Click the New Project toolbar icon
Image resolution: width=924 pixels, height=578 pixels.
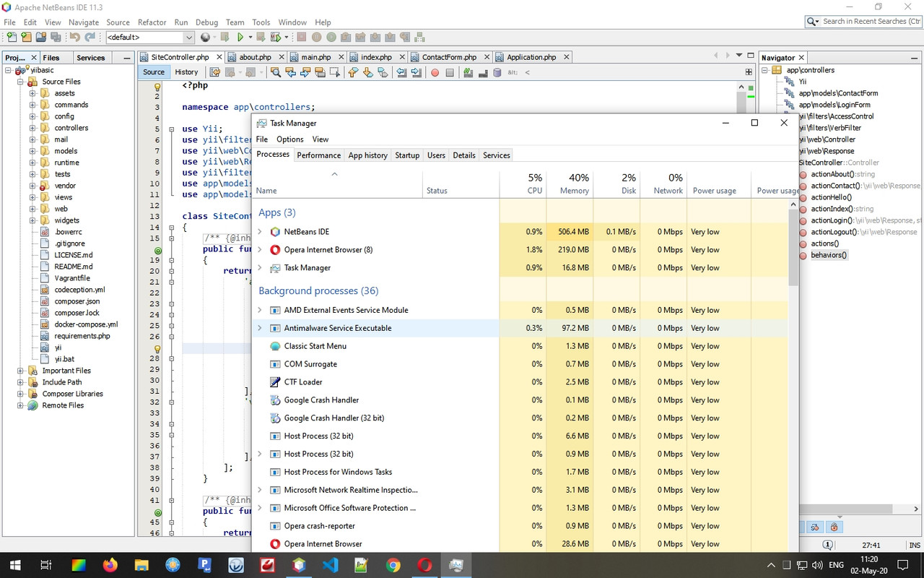(x=26, y=37)
